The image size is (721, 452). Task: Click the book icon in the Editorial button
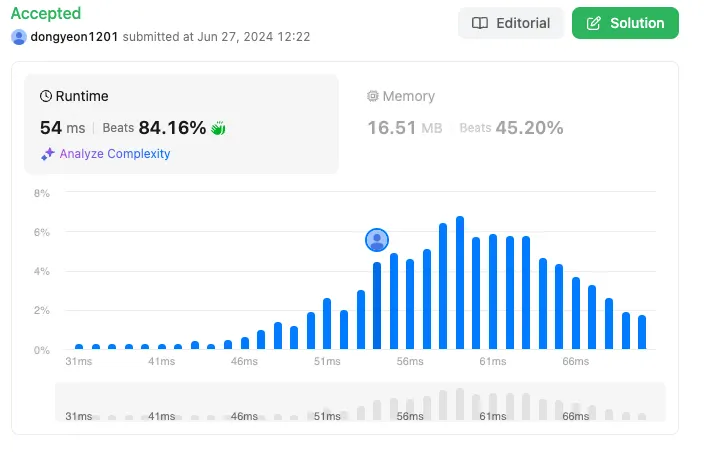(480, 23)
